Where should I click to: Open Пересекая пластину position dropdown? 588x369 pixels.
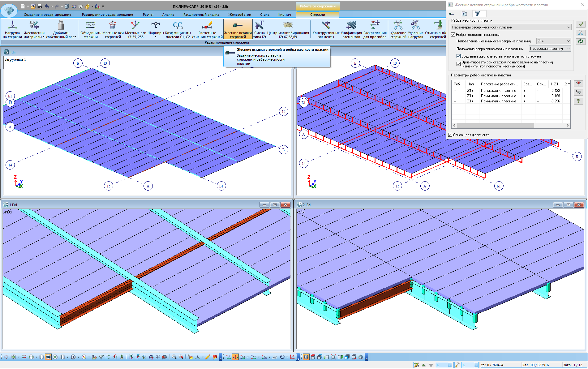click(x=550, y=49)
